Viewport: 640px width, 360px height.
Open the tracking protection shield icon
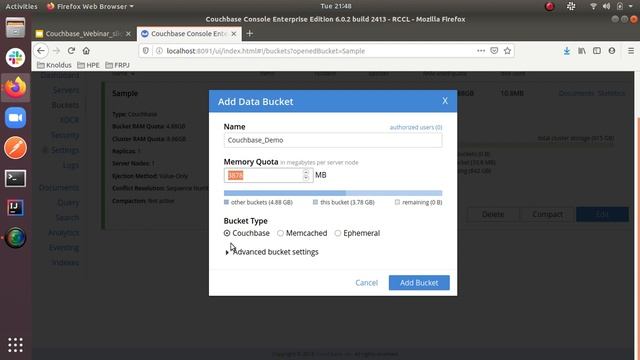click(x=146, y=51)
